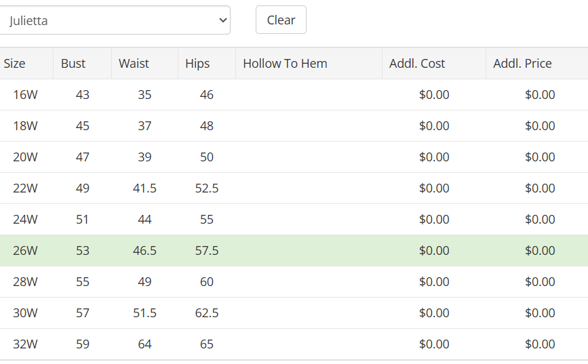Click the Addl. Cost column header
This screenshot has height=364, width=588.
434,63
